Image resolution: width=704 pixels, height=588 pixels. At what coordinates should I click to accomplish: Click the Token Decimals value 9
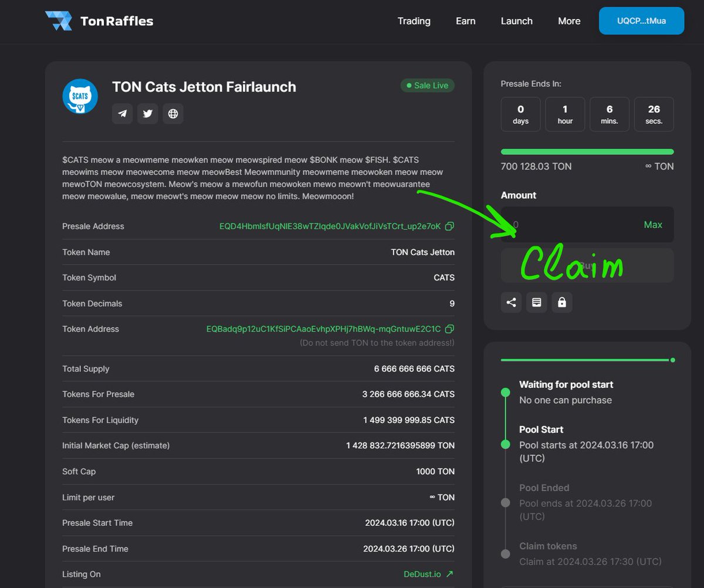point(452,303)
